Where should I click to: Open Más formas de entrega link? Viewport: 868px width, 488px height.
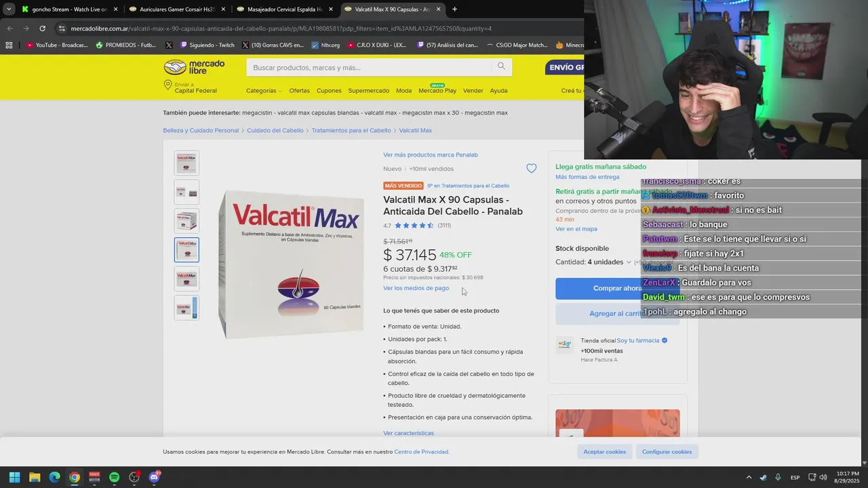(x=587, y=177)
